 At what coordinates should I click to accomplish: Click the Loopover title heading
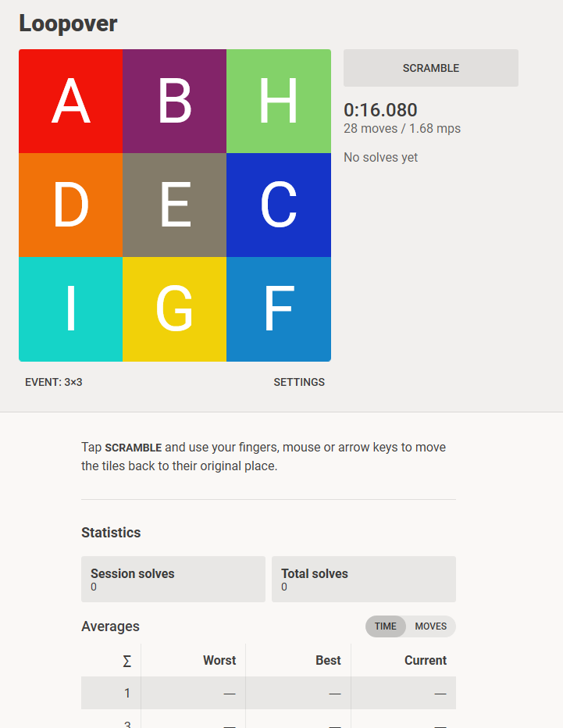68,23
